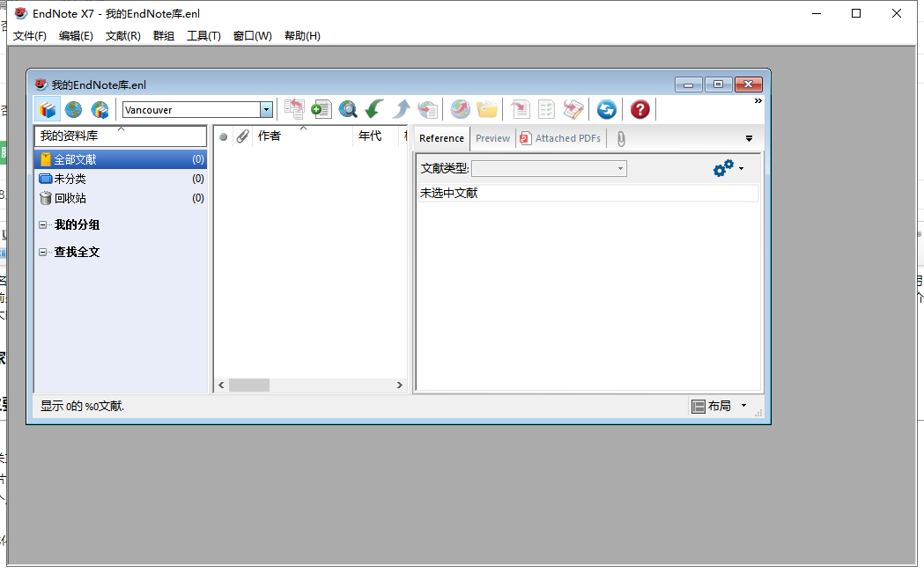Select Integrated Library Mode icon
Screen dimensions: 924x573
pos(100,109)
